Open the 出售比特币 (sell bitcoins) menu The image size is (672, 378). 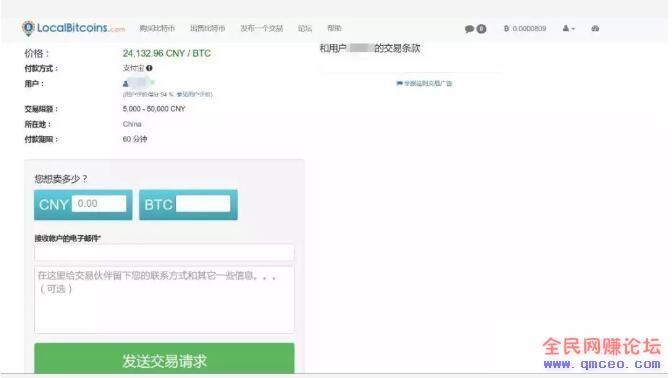click(x=207, y=28)
